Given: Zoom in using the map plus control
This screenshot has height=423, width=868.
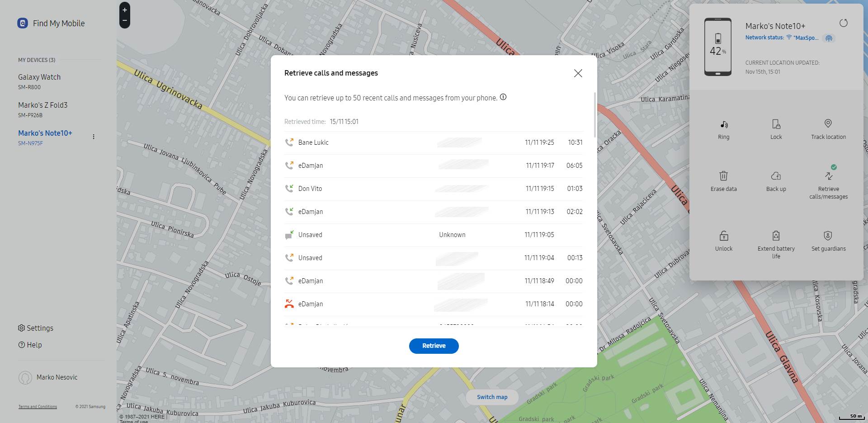Looking at the screenshot, I should [x=124, y=9].
